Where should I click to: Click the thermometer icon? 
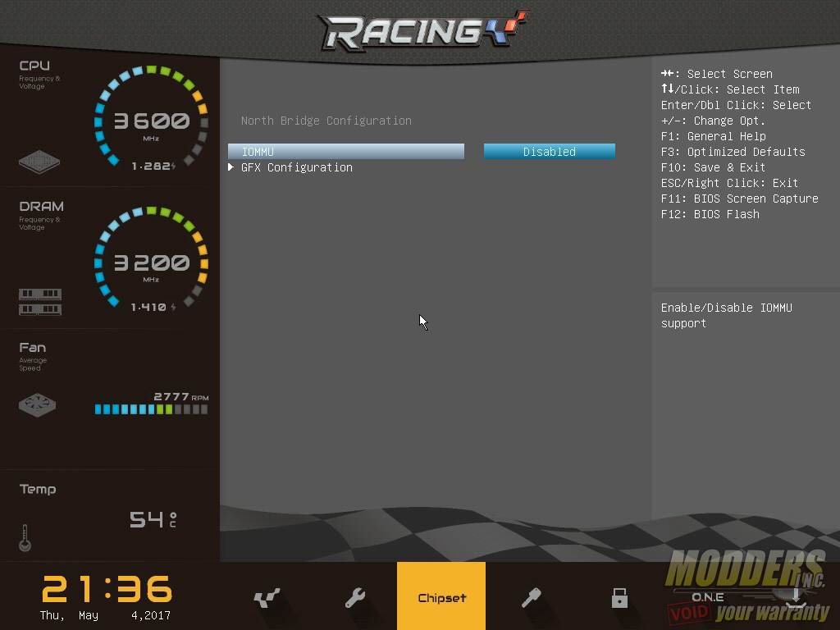tap(25, 537)
